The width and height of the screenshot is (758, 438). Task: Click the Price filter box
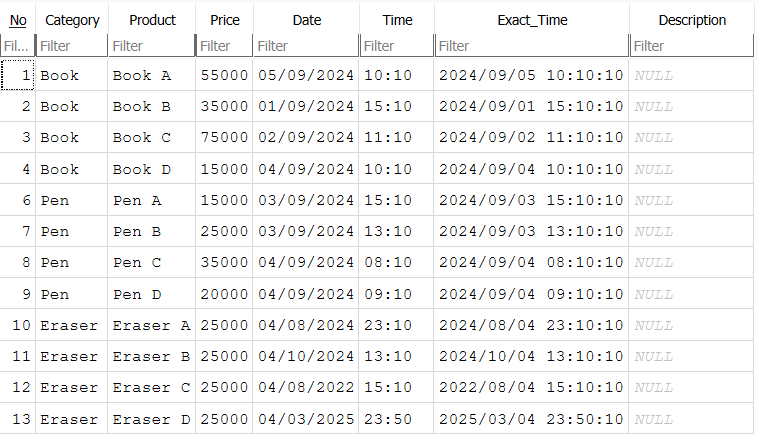(x=224, y=46)
